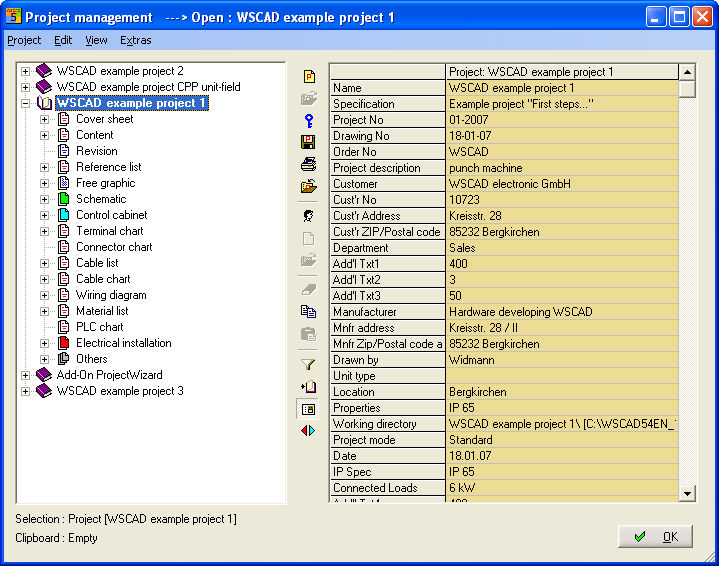Viewport: 719px width, 566px height.
Task: Click the Electrical installation red page icon
Action: point(64,343)
